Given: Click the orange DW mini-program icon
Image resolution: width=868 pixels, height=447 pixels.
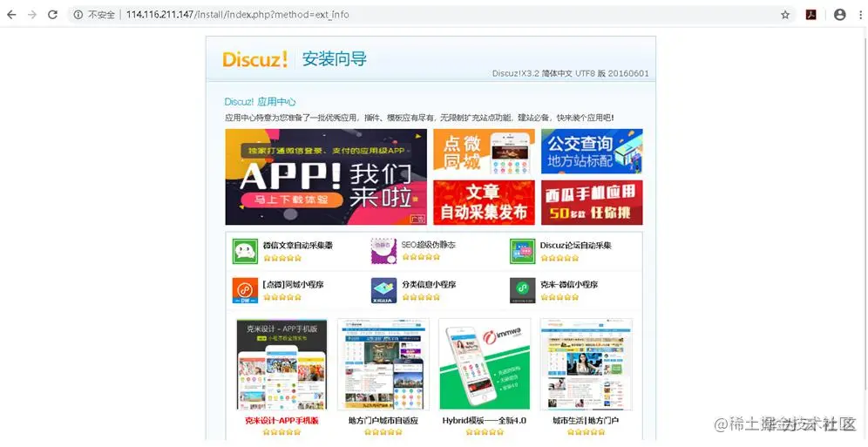Looking at the screenshot, I should (x=245, y=290).
